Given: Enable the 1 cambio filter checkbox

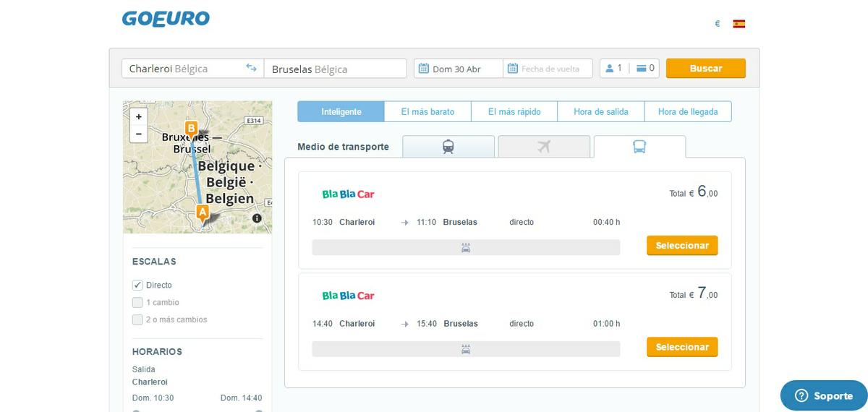Looking at the screenshot, I should (x=137, y=302).
